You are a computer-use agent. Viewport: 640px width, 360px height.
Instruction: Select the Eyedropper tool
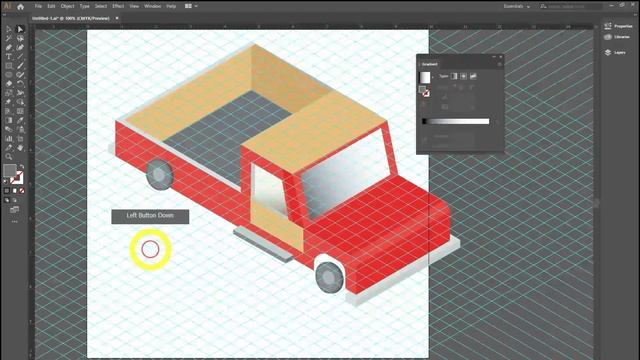point(20,120)
